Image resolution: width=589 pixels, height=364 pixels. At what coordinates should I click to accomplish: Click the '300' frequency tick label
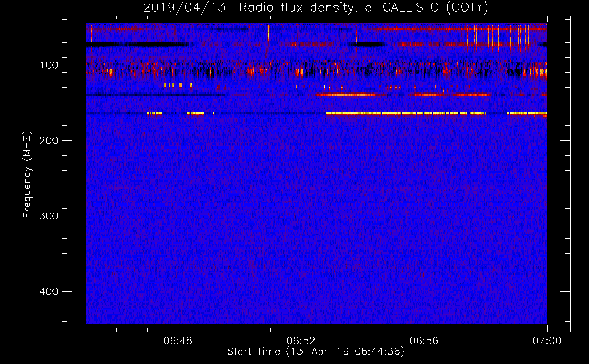[49, 216]
